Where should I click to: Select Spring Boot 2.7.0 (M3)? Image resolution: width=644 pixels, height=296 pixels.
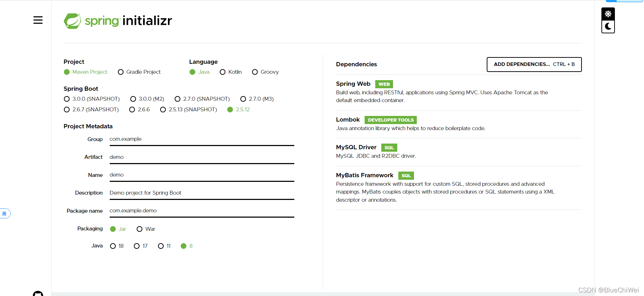pyautogui.click(x=257, y=99)
